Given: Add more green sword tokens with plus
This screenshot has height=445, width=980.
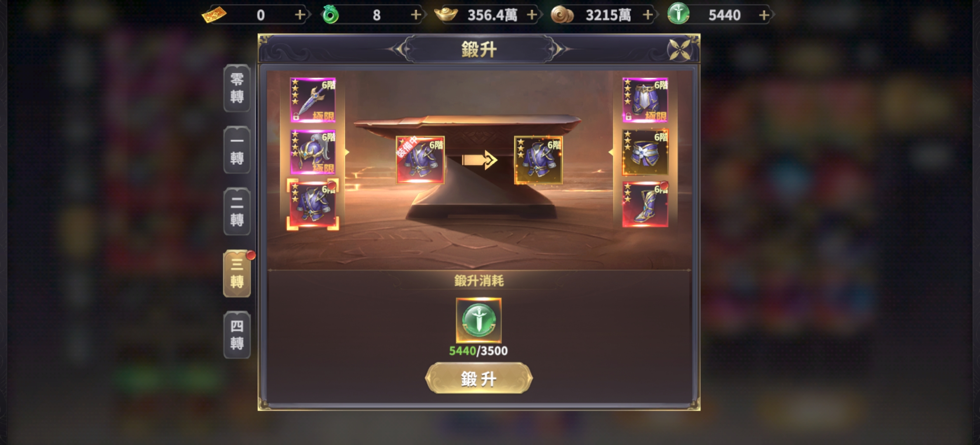Looking at the screenshot, I should 764,15.
